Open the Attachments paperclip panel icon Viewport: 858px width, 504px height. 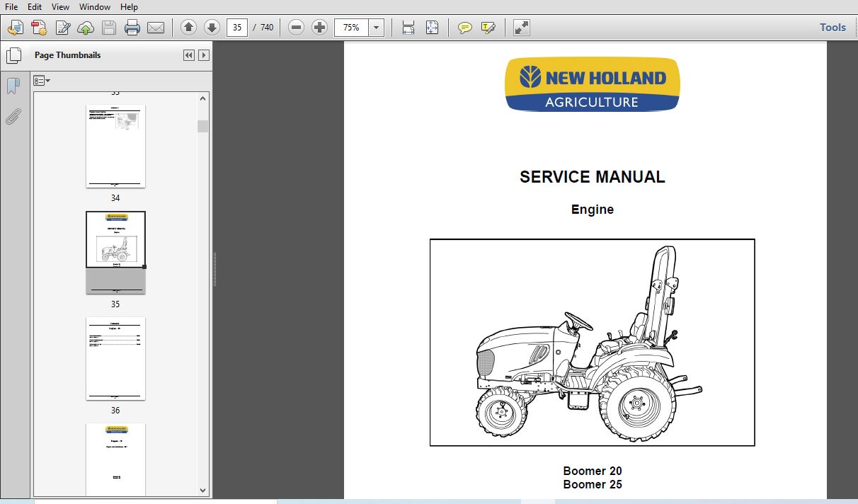(13, 117)
